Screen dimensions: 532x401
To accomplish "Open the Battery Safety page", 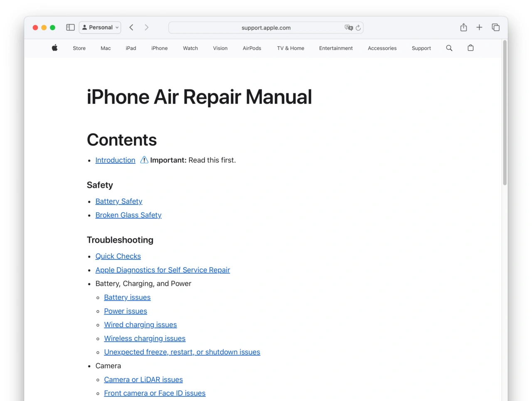I will point(119,201).
